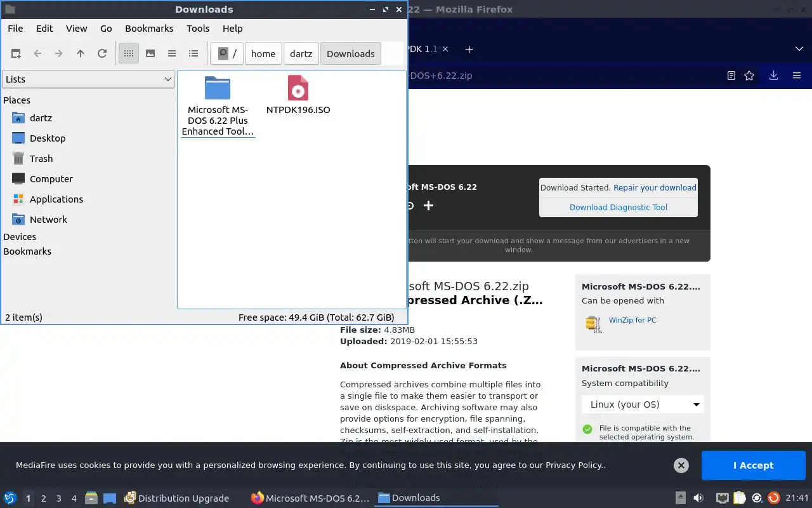The height and width of the screenshot is (508, 812).
Task: Navigate to 'dartz' in path bar
Action: (301, 54)
